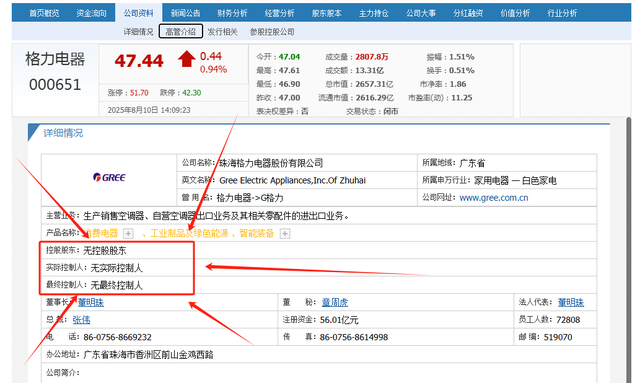Go to 价值分析 tab
This screenshot has height=383, width=640.
pyautogui.click(x=515, y=13)
